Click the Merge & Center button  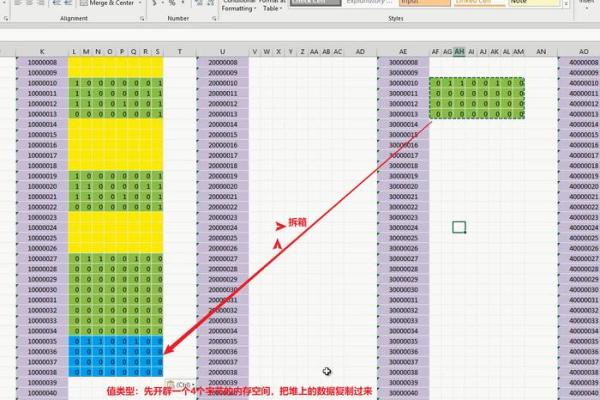pyautogui.click(x=107, y=3)
